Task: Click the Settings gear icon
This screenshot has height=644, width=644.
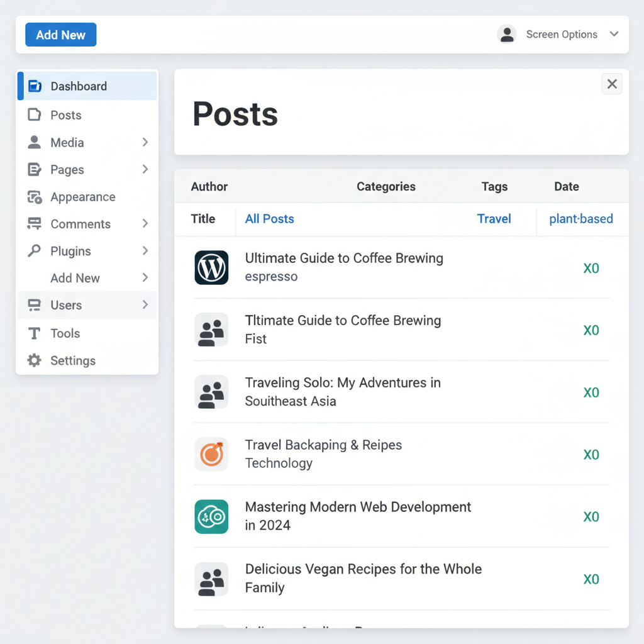Action: click(35, 360)
